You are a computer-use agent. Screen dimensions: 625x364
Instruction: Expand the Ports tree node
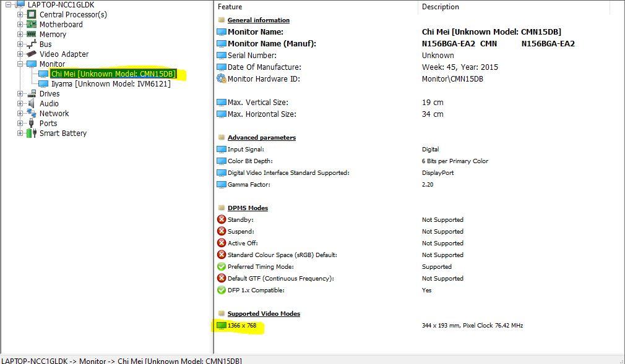tap(20, 124)
